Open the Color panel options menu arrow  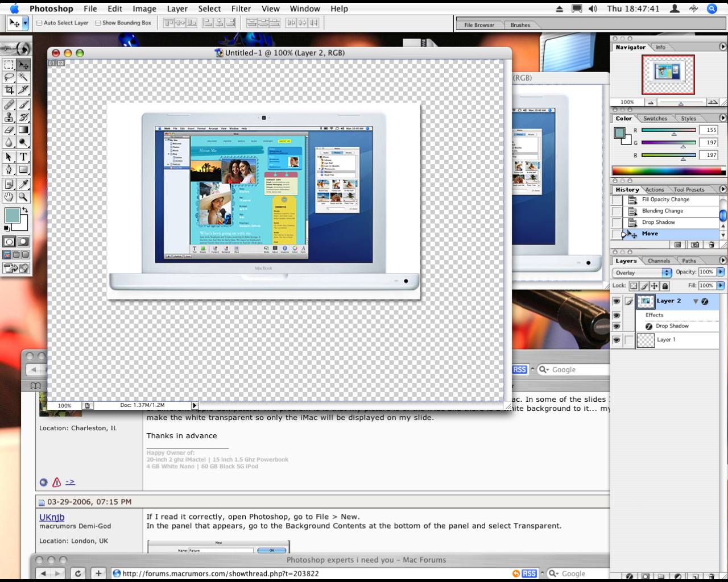pyautogui.click(x=723, y=118)
